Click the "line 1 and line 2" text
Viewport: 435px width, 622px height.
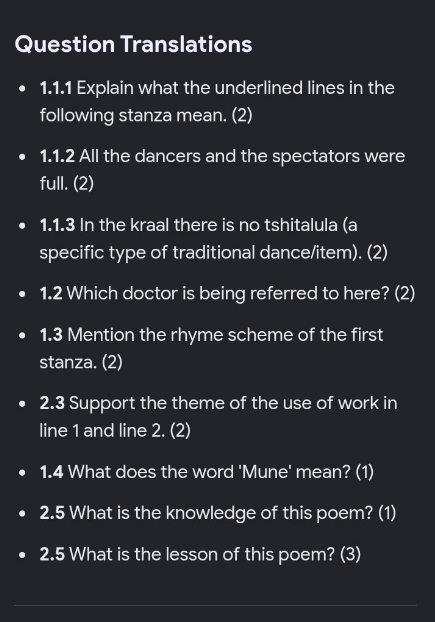(x=102, y=430)
